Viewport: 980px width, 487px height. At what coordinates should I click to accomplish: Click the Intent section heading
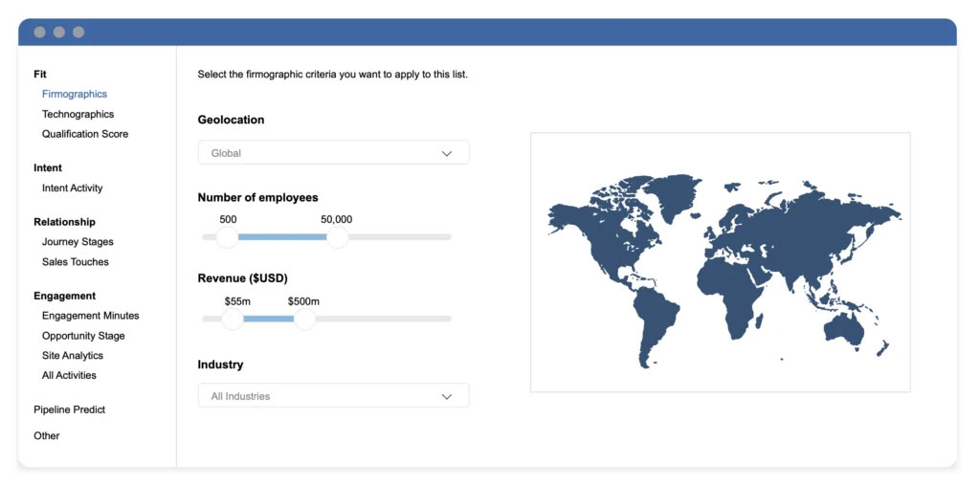point(48,168)
